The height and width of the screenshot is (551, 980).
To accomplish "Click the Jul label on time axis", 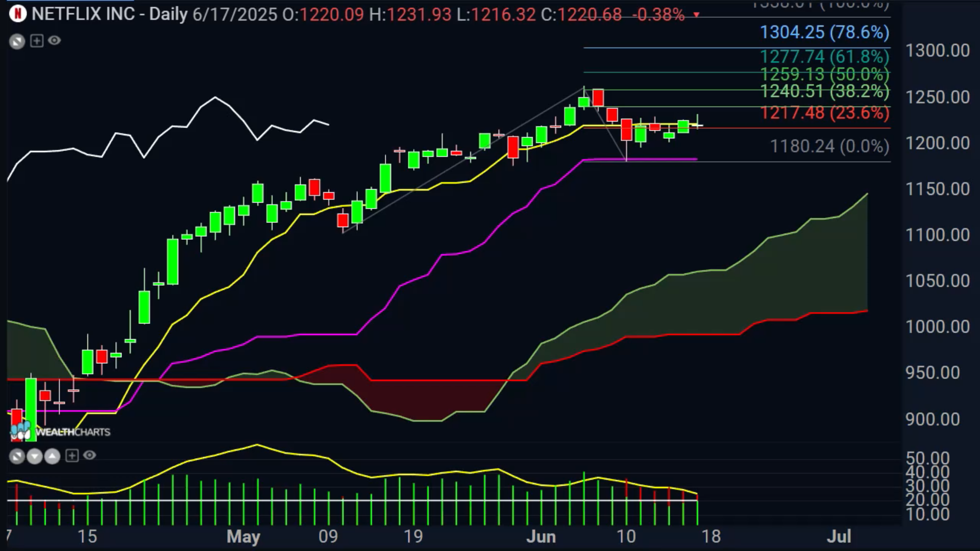I will 839,536.
